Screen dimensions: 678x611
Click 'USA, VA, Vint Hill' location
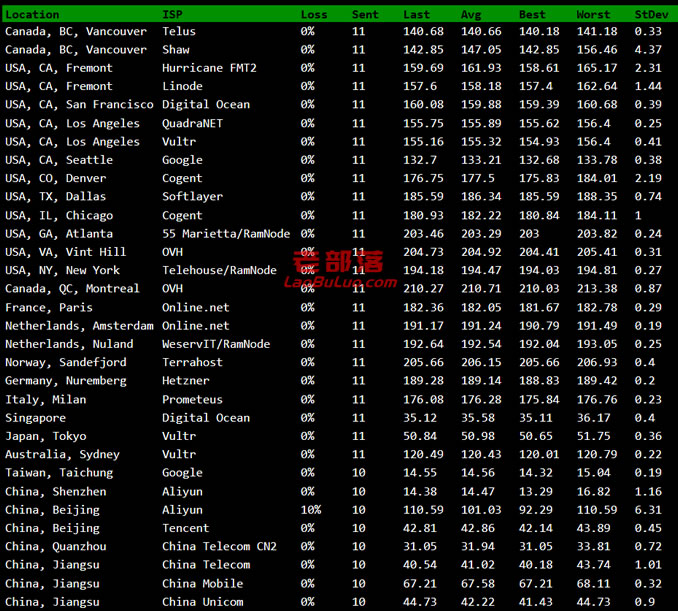pyautogui.click(x=65, y=252)
